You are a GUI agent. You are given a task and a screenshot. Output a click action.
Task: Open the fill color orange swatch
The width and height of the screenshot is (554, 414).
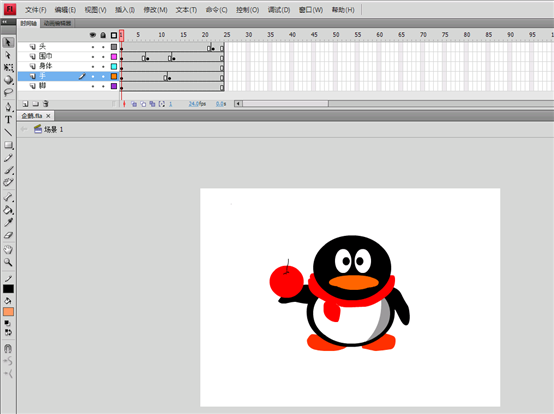(x=8, y=312)
